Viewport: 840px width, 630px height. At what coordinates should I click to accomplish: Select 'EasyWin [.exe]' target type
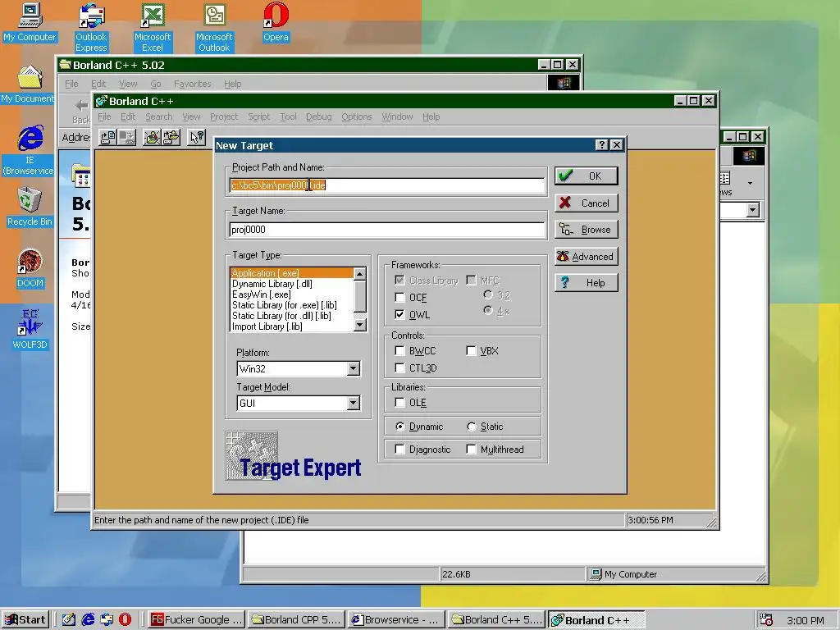[262, 294]
